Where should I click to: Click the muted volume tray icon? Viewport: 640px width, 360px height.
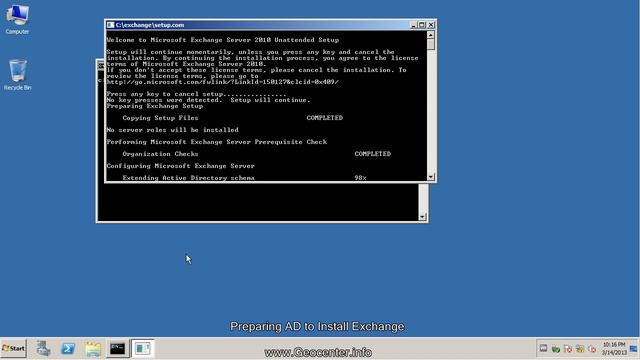tap(592, 349)
